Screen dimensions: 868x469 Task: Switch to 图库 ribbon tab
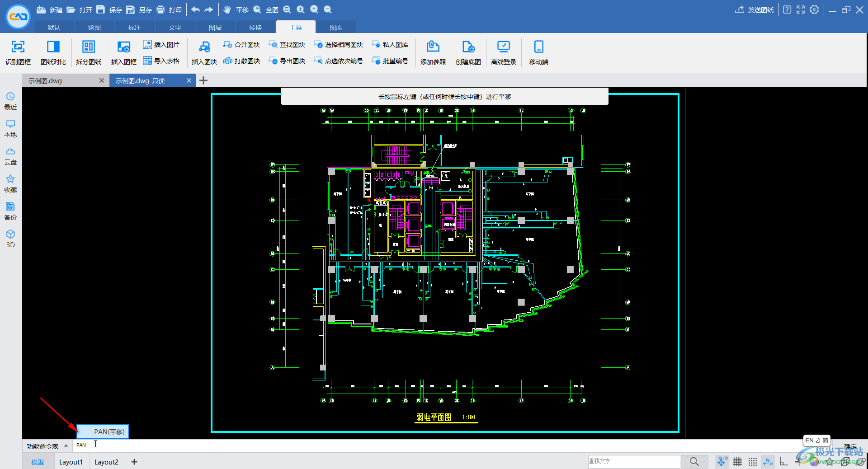tap(336, 28)
